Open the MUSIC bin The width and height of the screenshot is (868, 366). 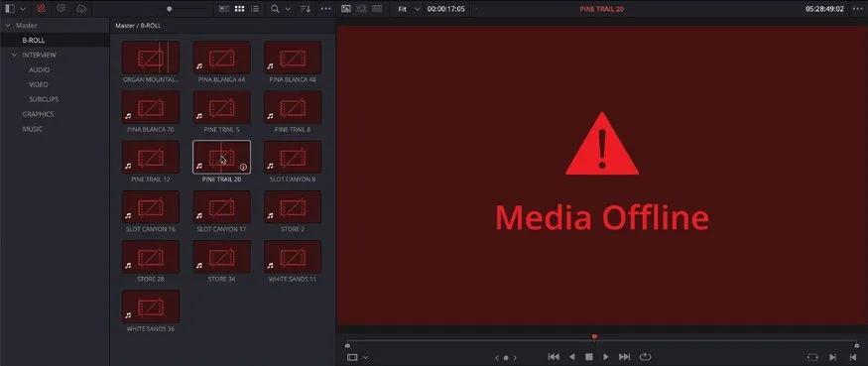click(x=32, y=129)
